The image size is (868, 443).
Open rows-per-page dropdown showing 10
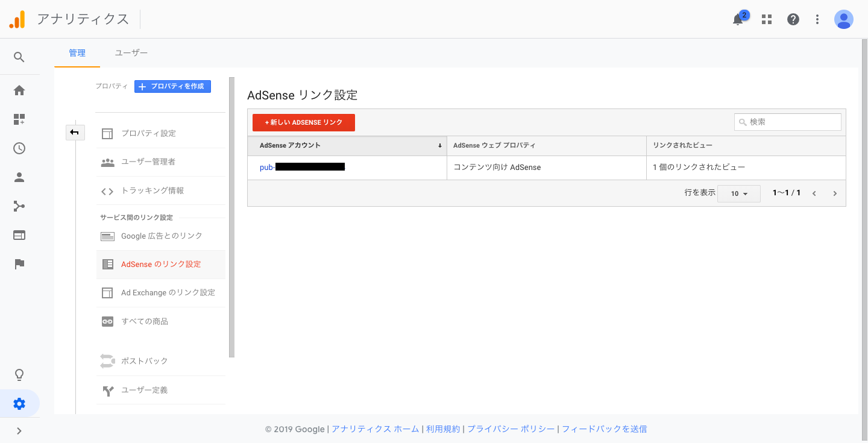pos(739,193)
